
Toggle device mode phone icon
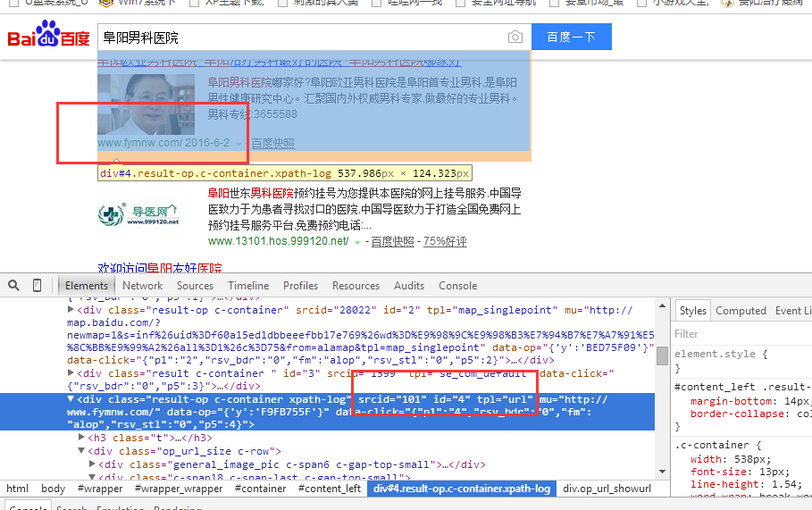pos(38,285)
